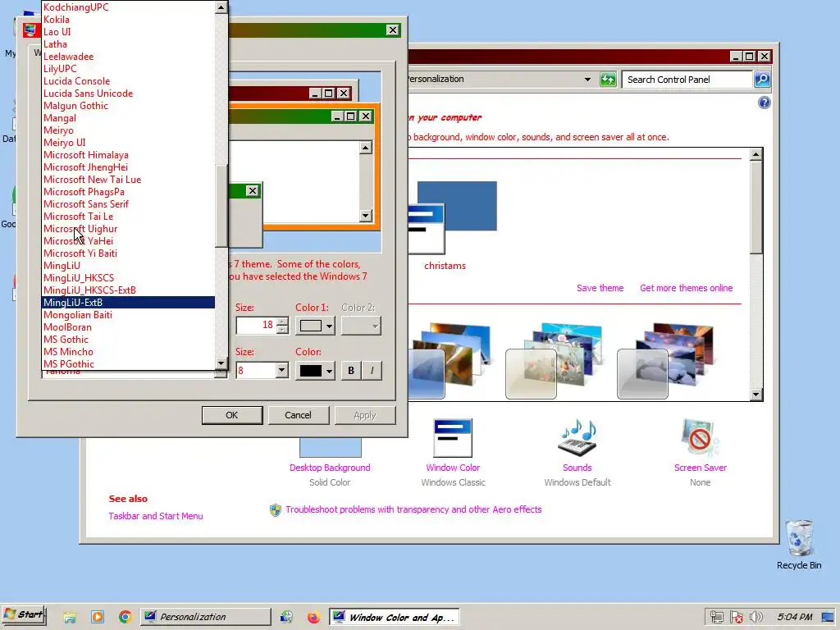
Task: Select the rightmost Aero theme thumbnail
Action: tap(665, 361)
